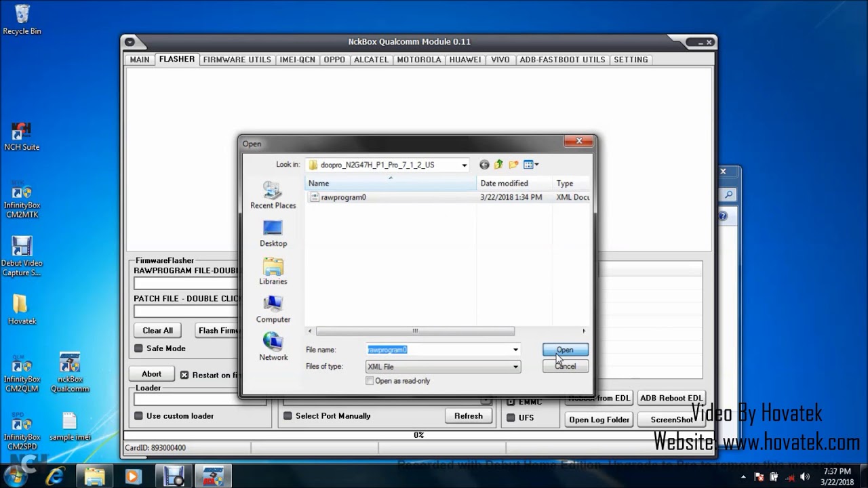Open Computer in dialog sidebar
The image size is (868, 488).
click(273, 309)
